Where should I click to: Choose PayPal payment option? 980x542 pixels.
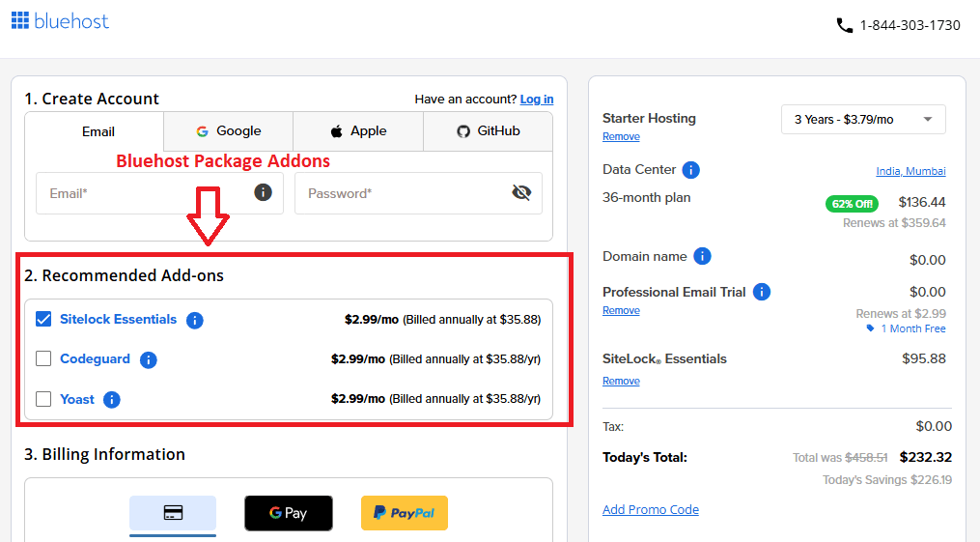click(405, 513)
